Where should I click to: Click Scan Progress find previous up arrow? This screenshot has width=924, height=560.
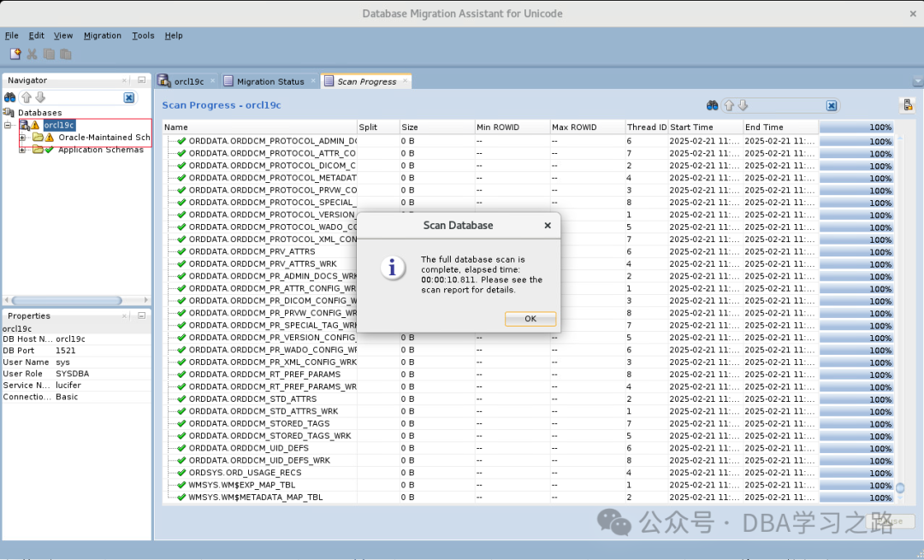[730, 105]
